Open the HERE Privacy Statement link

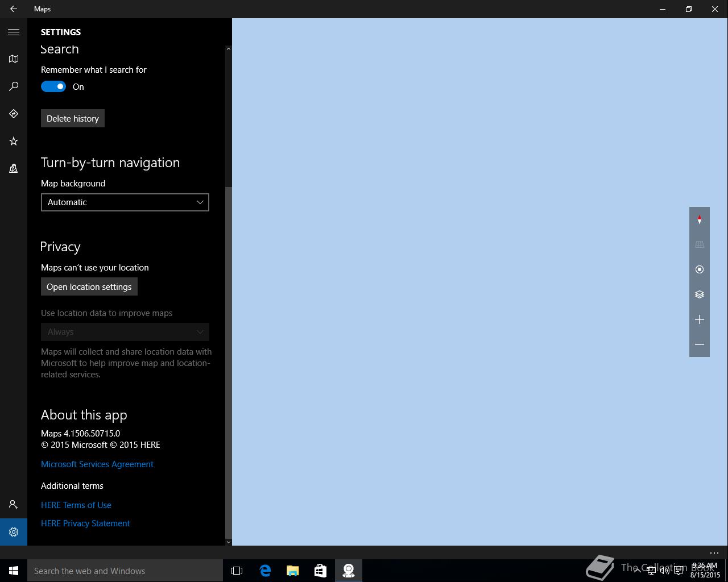(85, 523)
